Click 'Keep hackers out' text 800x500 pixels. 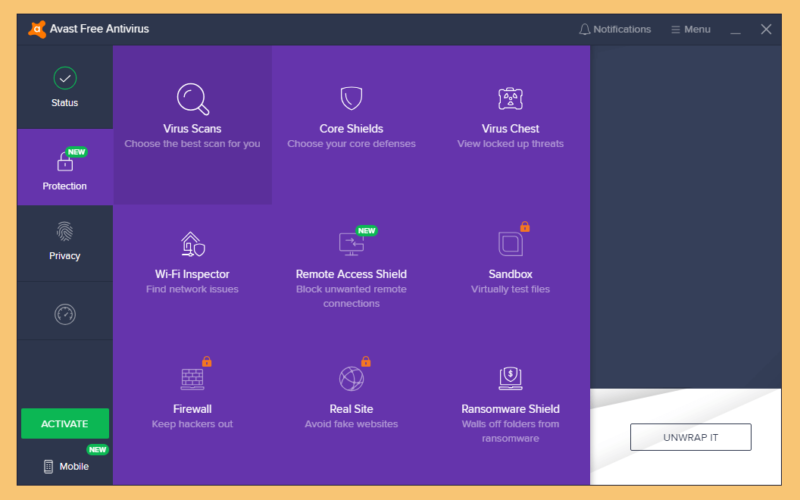(x=192, y=424)
